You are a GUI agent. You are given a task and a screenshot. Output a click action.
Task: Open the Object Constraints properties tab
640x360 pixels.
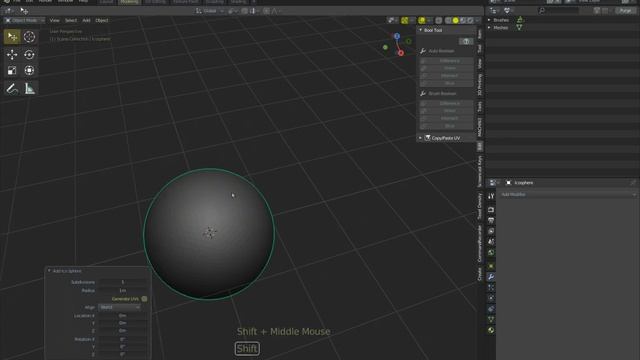pyautogui.click(x=491, y=309)
